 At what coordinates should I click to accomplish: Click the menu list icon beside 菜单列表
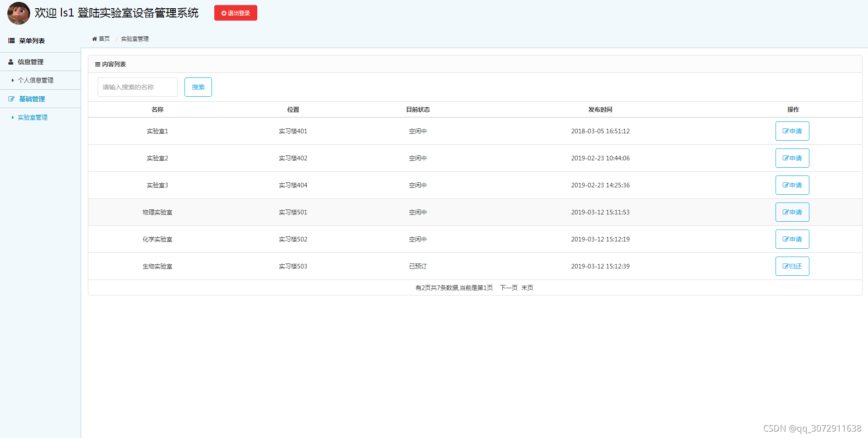[x=11, y=41]
